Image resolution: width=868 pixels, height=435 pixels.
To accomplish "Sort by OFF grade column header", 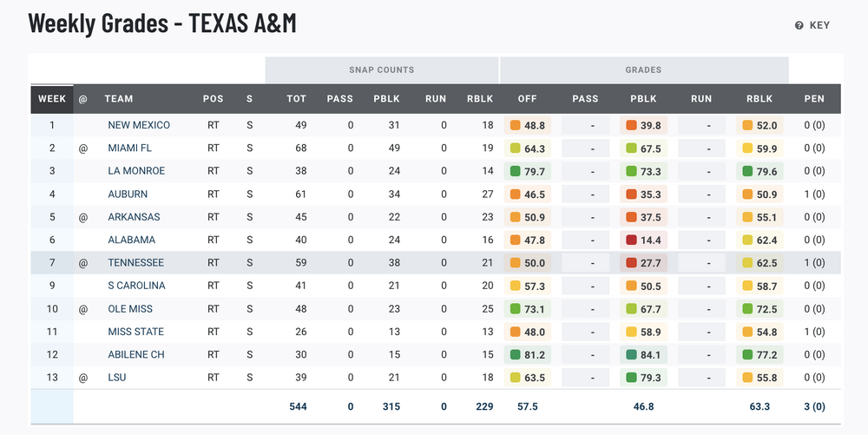I will pos(527,99).
